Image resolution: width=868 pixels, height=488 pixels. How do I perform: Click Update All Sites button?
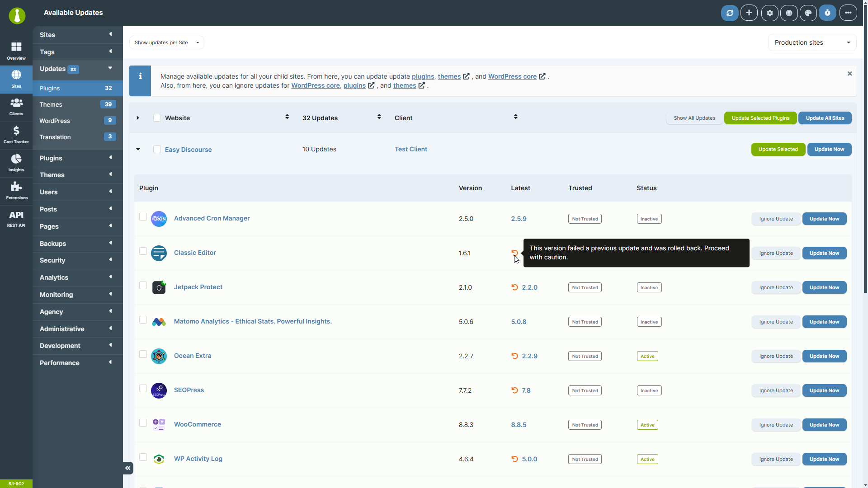(825, 118)
